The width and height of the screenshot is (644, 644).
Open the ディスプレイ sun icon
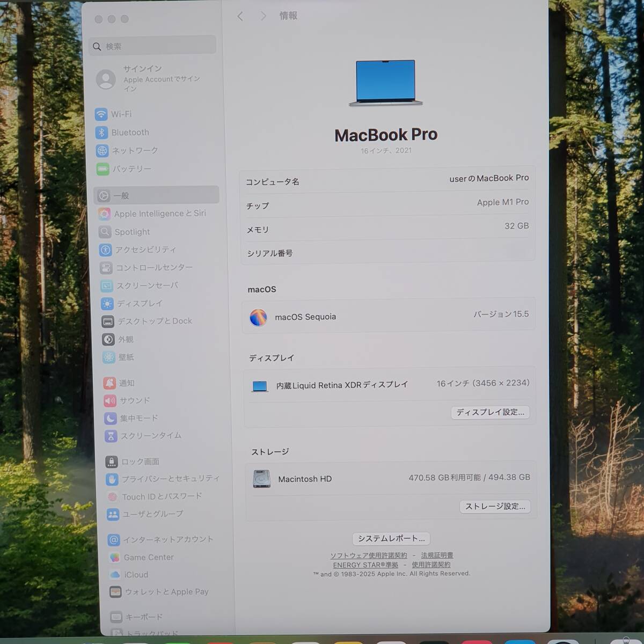(107, 304)
